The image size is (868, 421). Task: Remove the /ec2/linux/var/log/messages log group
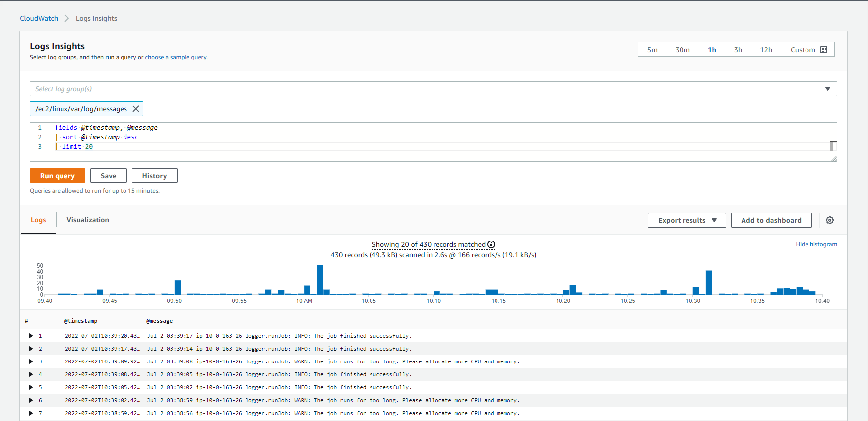pos(136,109)
